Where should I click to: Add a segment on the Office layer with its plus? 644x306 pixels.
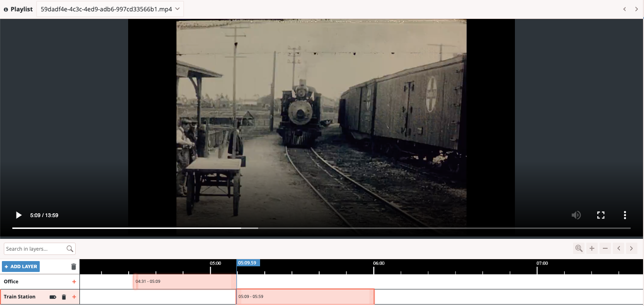click(x=74, y=281)
